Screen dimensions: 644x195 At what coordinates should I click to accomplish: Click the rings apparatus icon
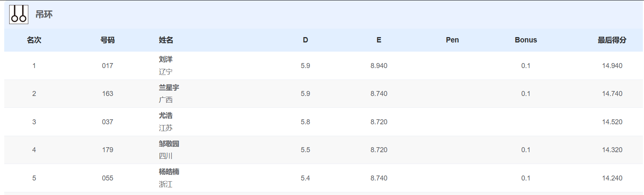(19, 15)
